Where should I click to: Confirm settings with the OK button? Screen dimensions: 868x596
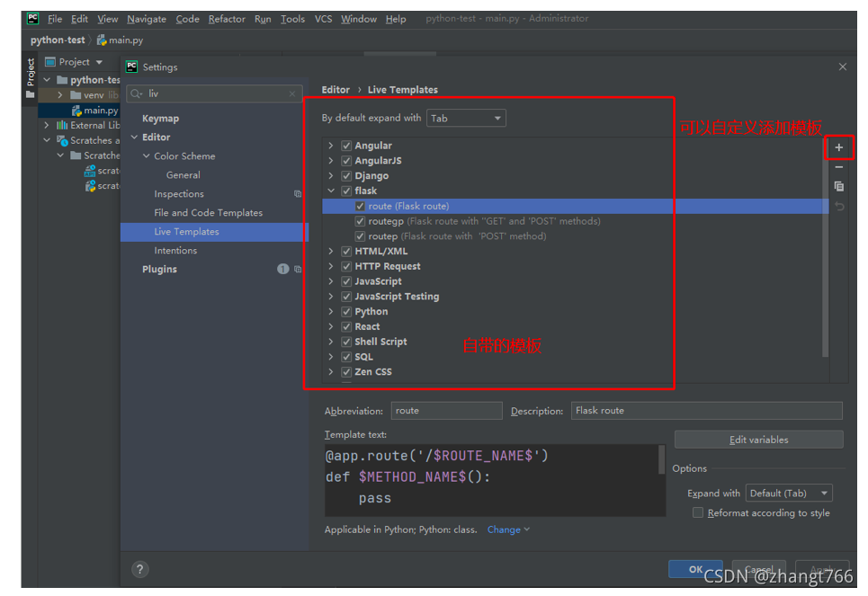pos(695,569)
